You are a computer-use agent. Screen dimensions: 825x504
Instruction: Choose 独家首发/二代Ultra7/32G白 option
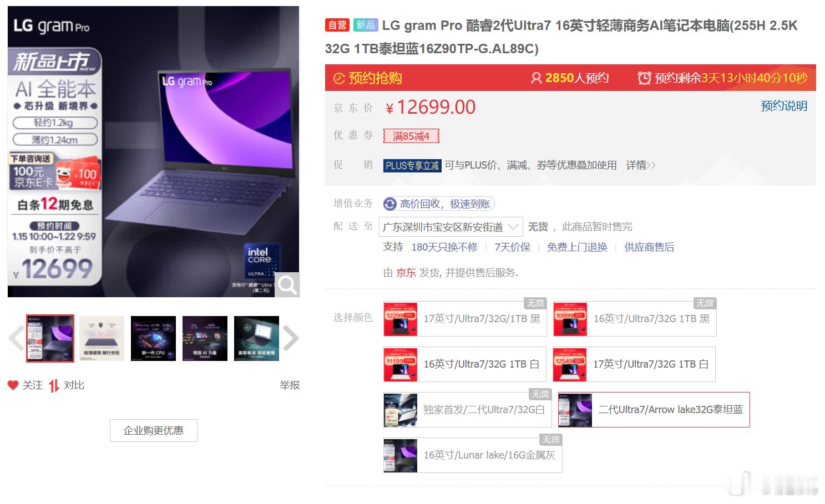(467, 410)
